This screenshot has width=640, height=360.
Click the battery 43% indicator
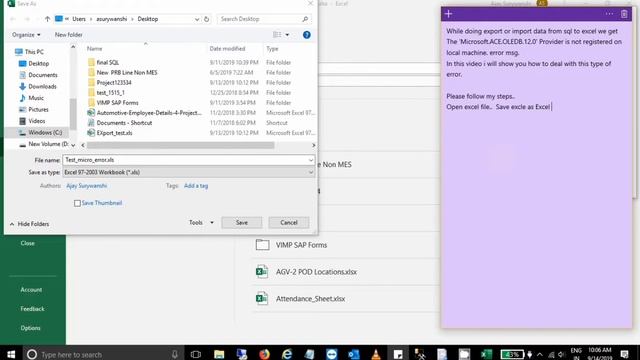coord(512,354)
